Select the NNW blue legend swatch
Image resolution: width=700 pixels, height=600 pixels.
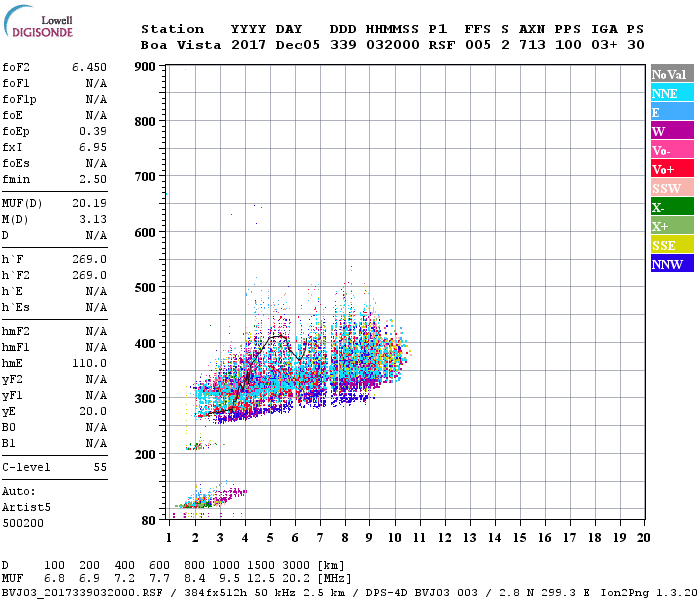coord(672,264)
